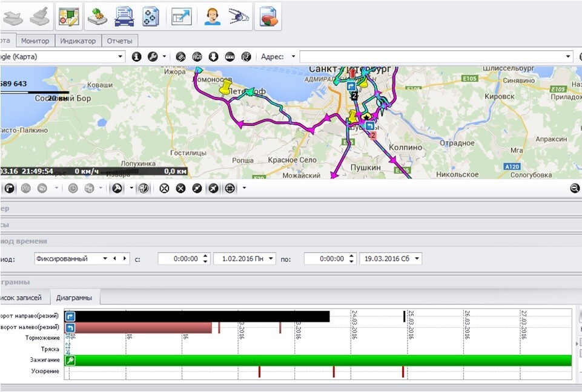The width and height of the screenshot is (582, 392).
Task: Click the pie chart report icon
Action: pyautogui.click(x=268, y=16)
